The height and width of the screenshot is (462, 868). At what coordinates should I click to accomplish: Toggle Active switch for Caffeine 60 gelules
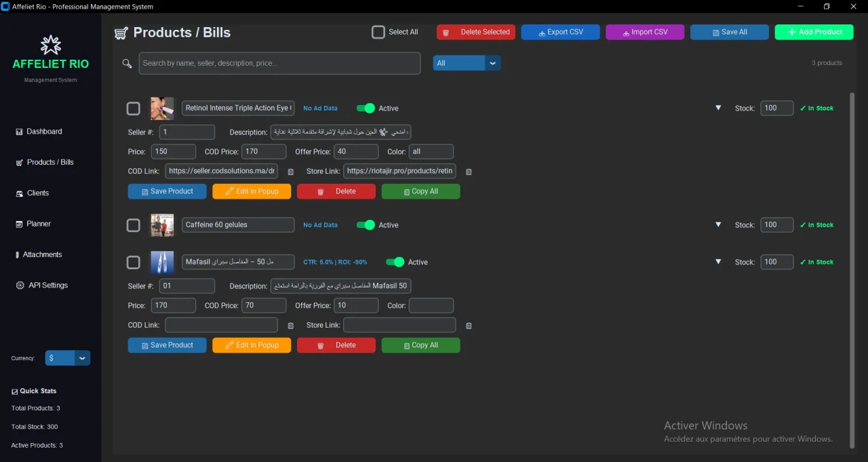point(366,225)
